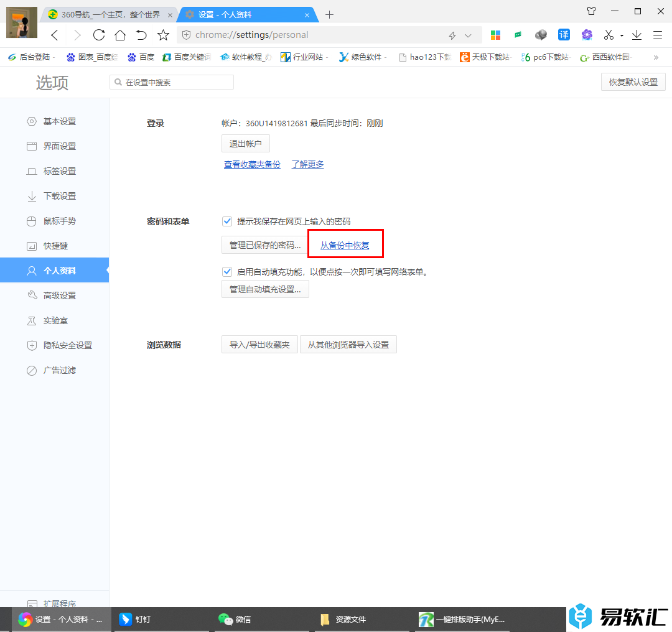Select 界面设置 in the sidebar
Screen dimensions: 672x632
click(x=54, y=146)
